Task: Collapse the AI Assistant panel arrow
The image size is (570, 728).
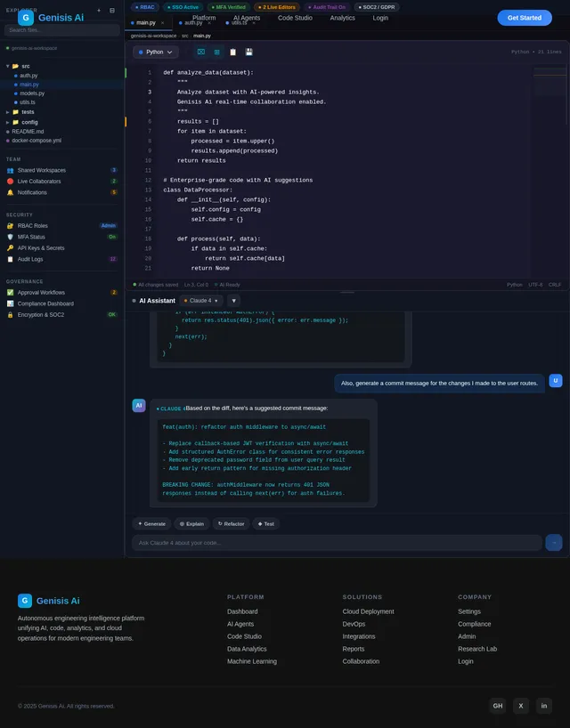Action: [x=233, y=301]
